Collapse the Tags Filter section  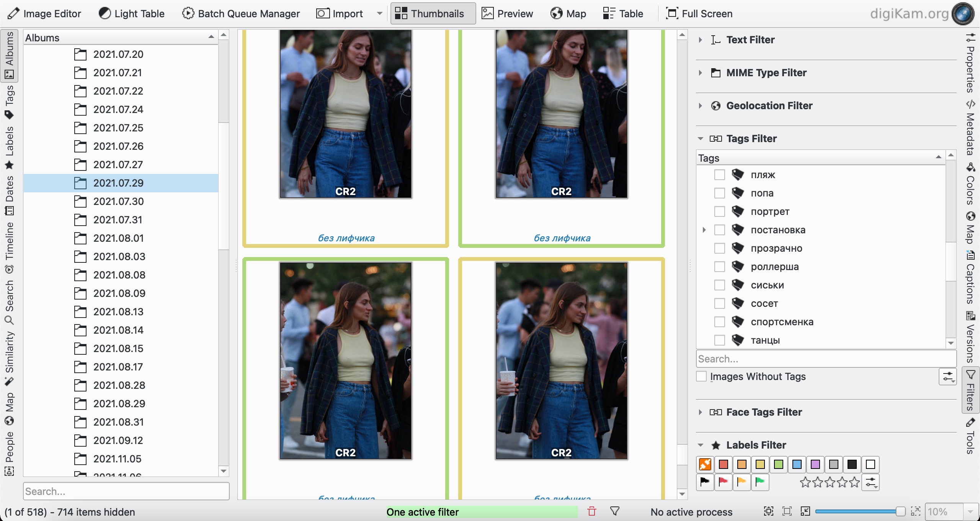click(x=701, y=139)
